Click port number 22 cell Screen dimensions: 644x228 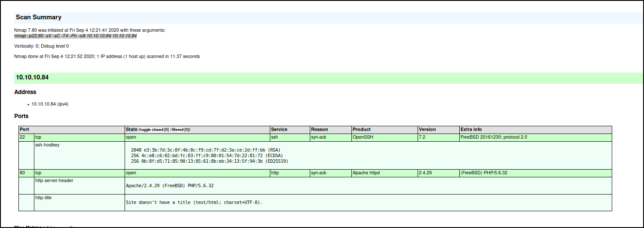click(x=27, y=137)
